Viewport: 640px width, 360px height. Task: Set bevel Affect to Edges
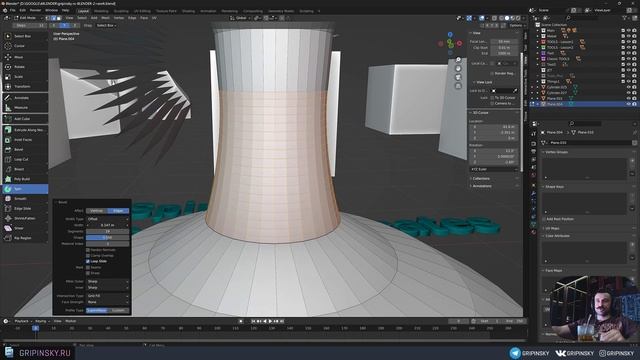point(118,211)
